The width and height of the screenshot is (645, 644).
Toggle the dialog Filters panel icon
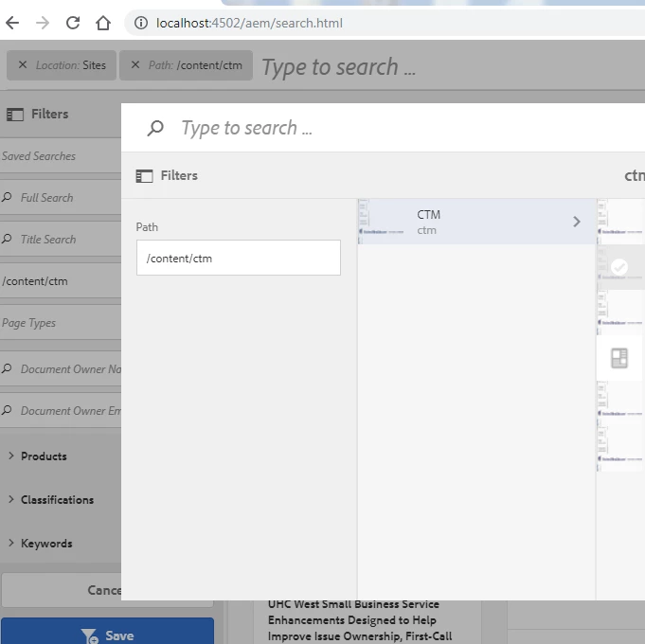click(x=144, y=176)
